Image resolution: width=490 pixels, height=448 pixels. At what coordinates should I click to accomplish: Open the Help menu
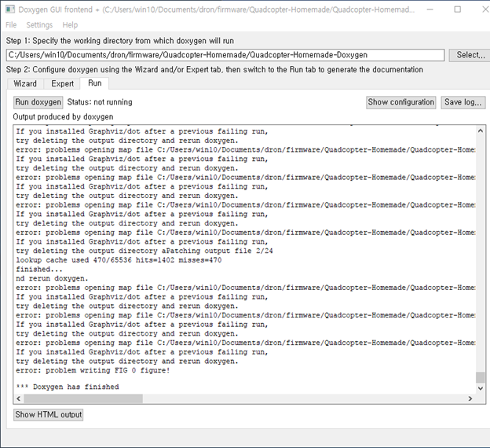click(x=70, y=24)
